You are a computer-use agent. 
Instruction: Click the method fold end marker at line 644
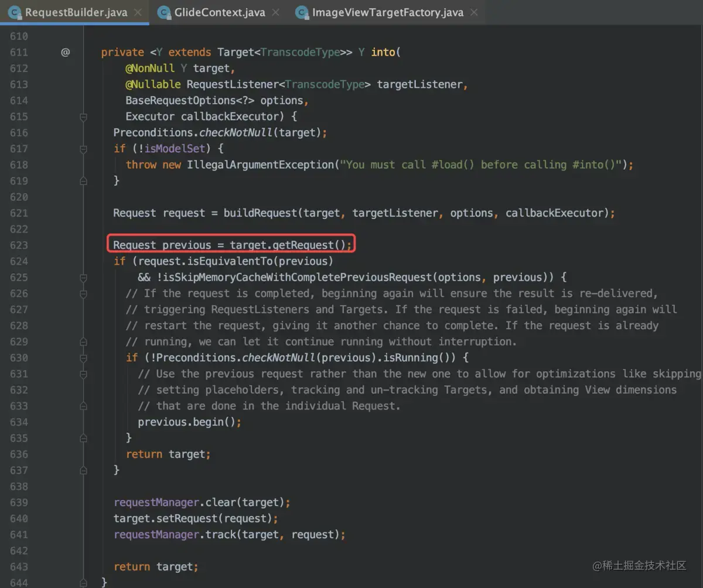pos(83,583)
